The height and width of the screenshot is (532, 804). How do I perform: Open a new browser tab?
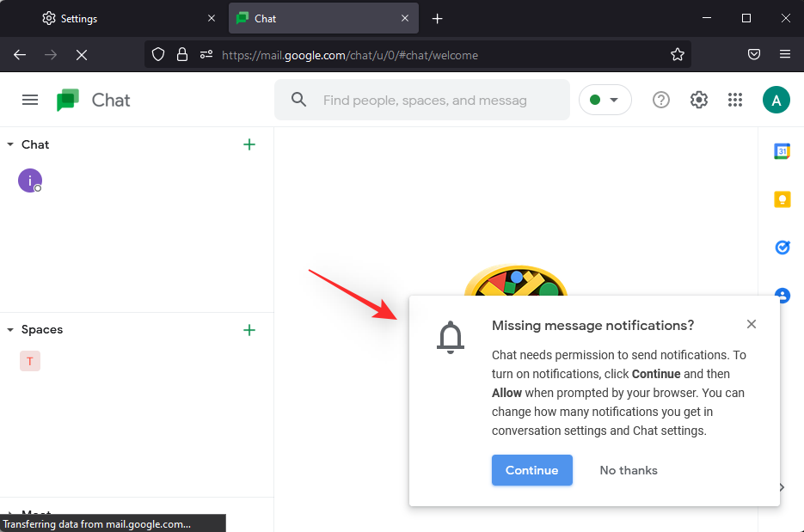click(x=437, y=18)
